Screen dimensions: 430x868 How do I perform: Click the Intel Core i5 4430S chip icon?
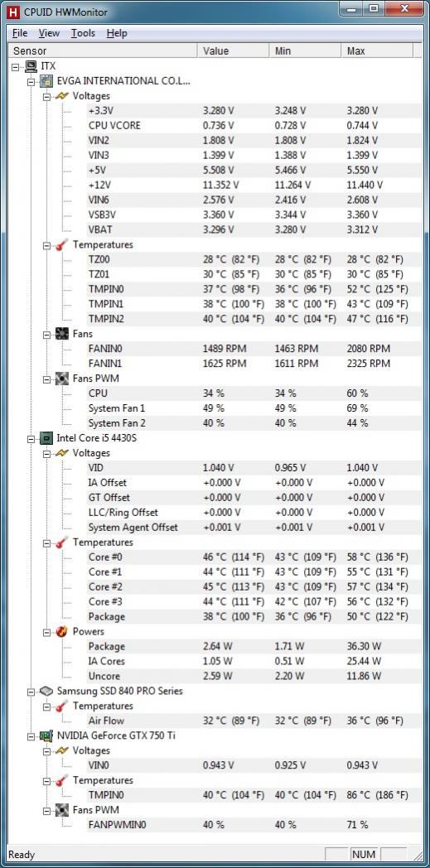[x=46, y=438]
